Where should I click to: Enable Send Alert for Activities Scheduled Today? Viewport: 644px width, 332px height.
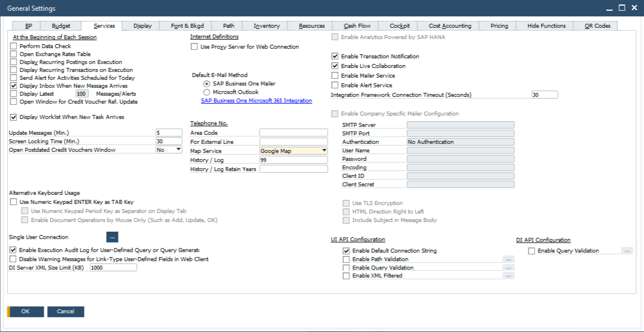click(x=14, y=78)
